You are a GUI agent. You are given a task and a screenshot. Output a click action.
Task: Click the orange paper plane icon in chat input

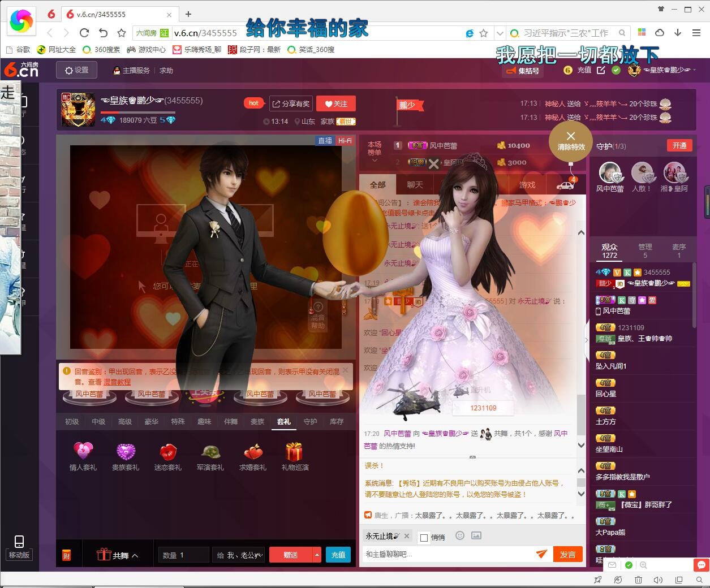pyautogui.click(x=541, y=554)
